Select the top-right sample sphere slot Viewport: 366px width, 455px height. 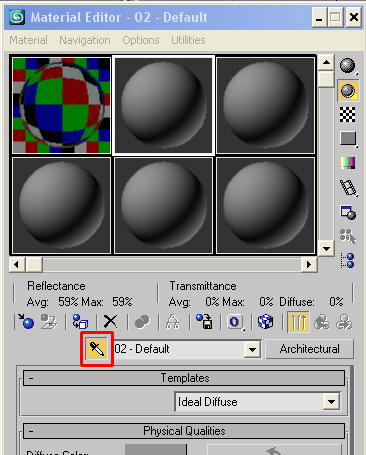[265, 105]
